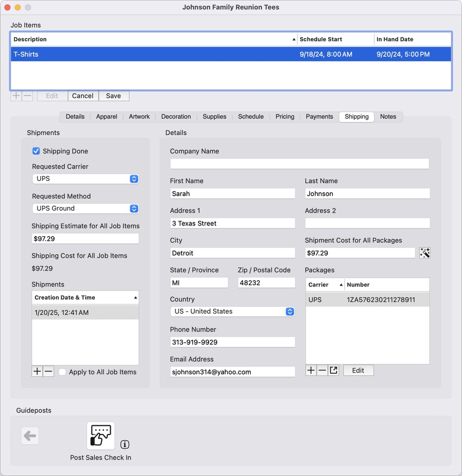Go back with the guideposts left arrow
The image size is (462, 476).
coord(30,436)
